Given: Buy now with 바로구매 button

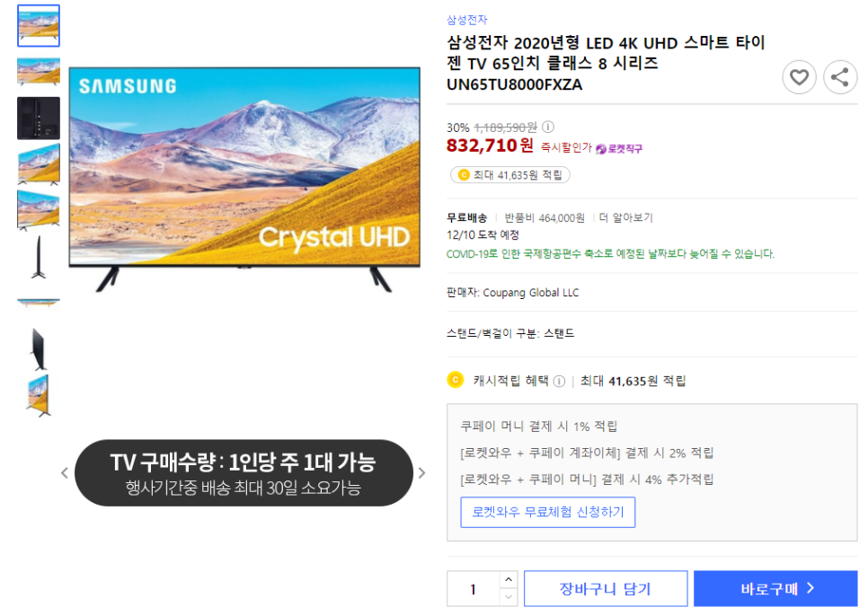Looking at the screenshot, I should coord(775,589).
